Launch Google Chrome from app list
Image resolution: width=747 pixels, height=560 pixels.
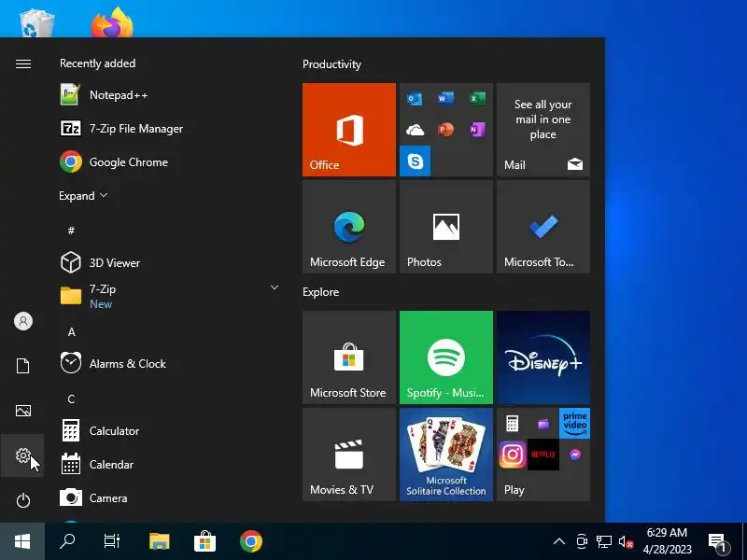click(114, 161)
